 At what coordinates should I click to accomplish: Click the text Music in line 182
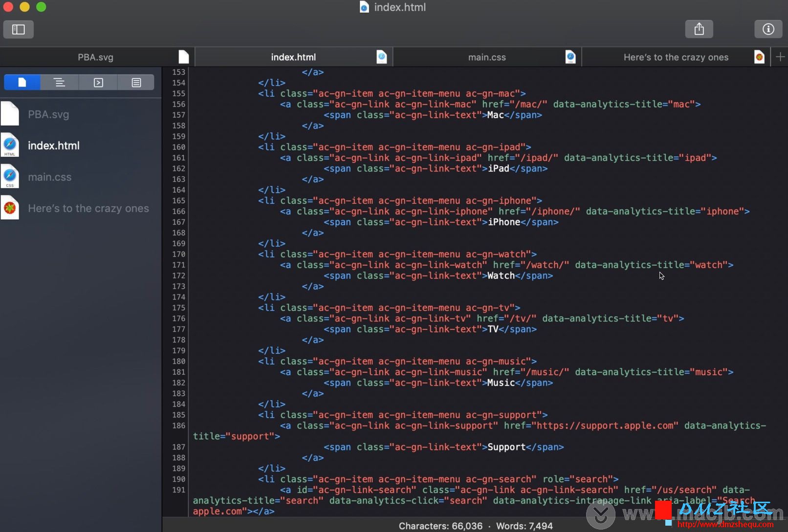[501, 383]
